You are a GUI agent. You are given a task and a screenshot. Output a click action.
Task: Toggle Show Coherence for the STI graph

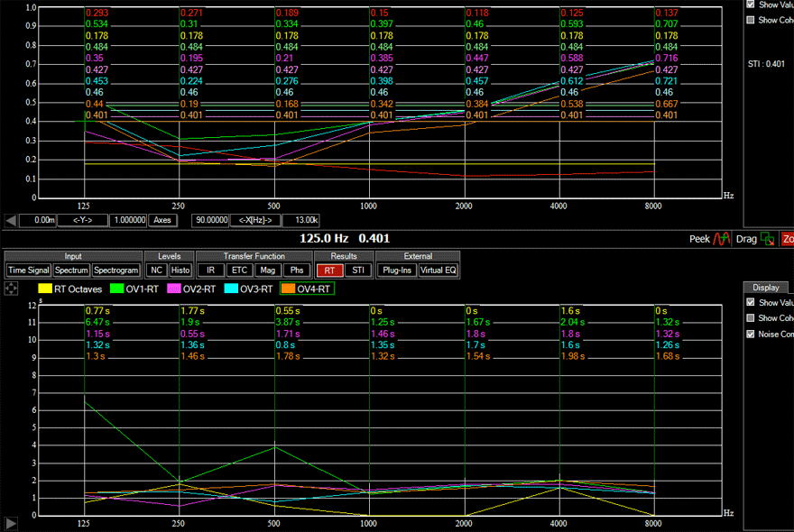751,20
